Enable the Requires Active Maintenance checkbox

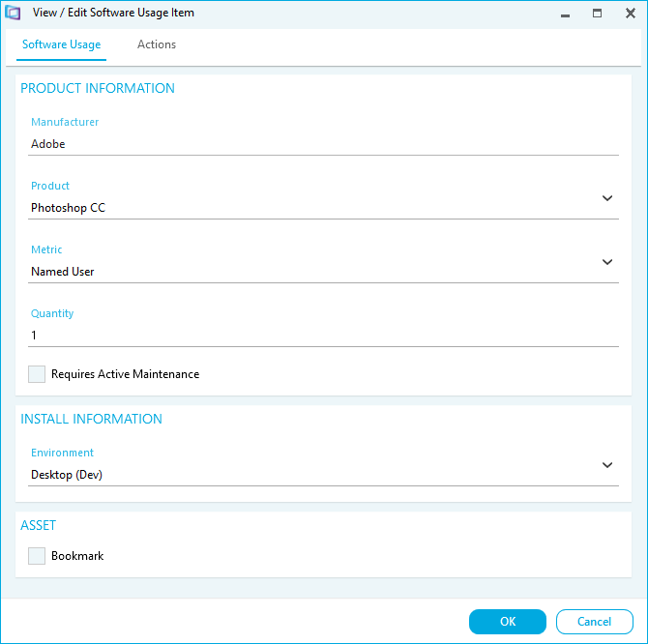37,374
